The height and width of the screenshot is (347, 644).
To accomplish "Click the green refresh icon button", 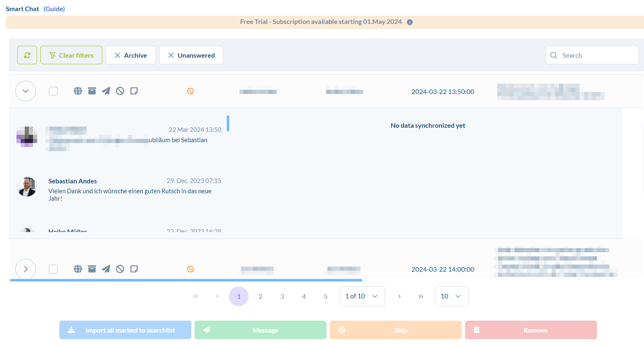I will (27, 55).
